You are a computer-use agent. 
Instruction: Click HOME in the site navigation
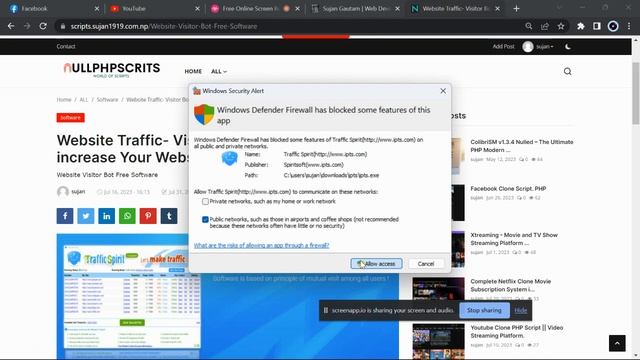(x=193, y=71)
